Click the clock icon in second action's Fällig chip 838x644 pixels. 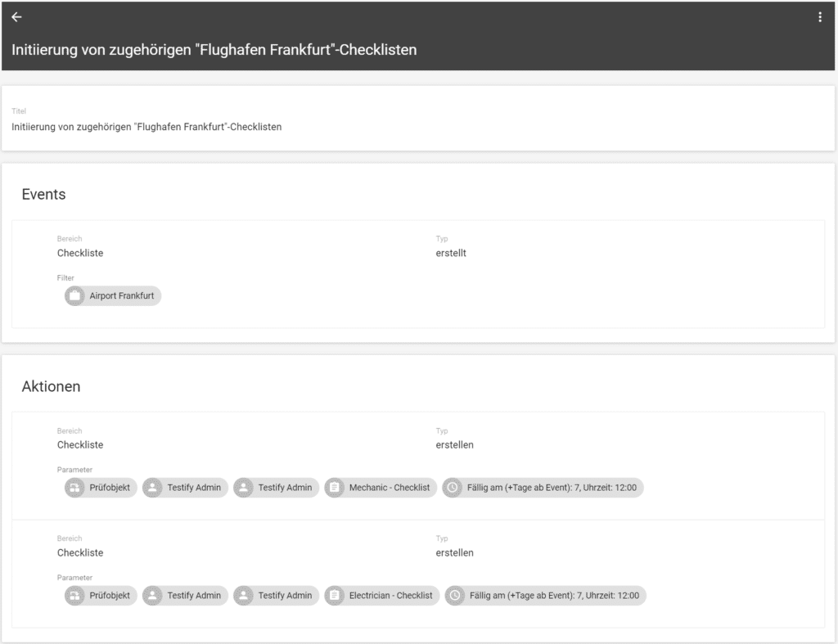coord(455,596)
